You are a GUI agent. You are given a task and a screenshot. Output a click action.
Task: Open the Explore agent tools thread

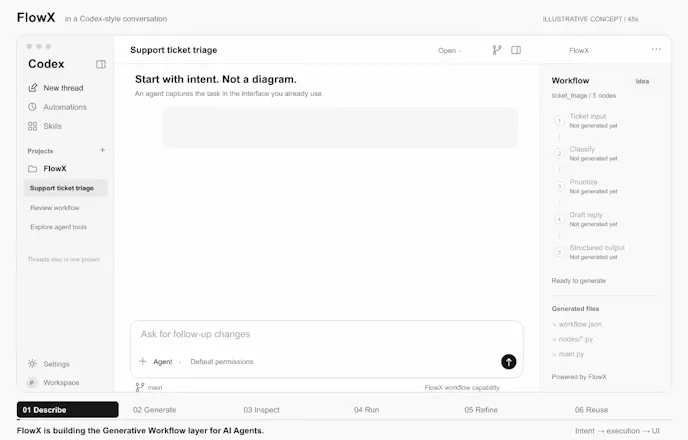pyautogui.click(x=58, y=227)
